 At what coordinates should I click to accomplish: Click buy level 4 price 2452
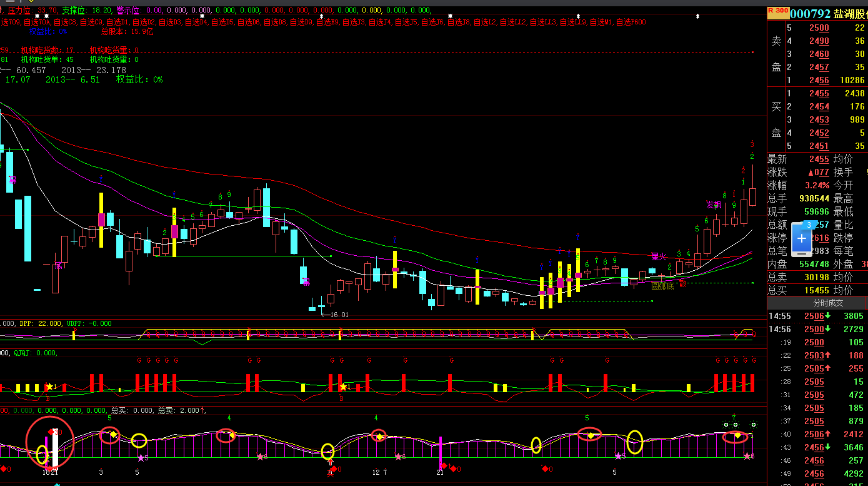click(x=819, y=133)
